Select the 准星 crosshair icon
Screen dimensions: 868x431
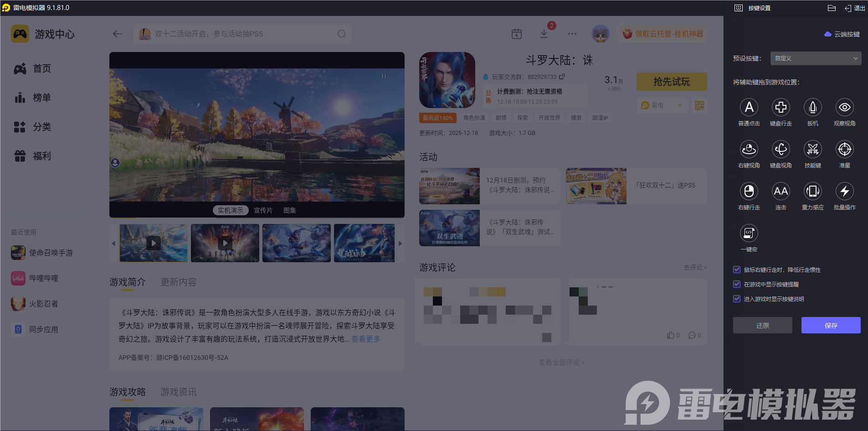tap(844, 149)
